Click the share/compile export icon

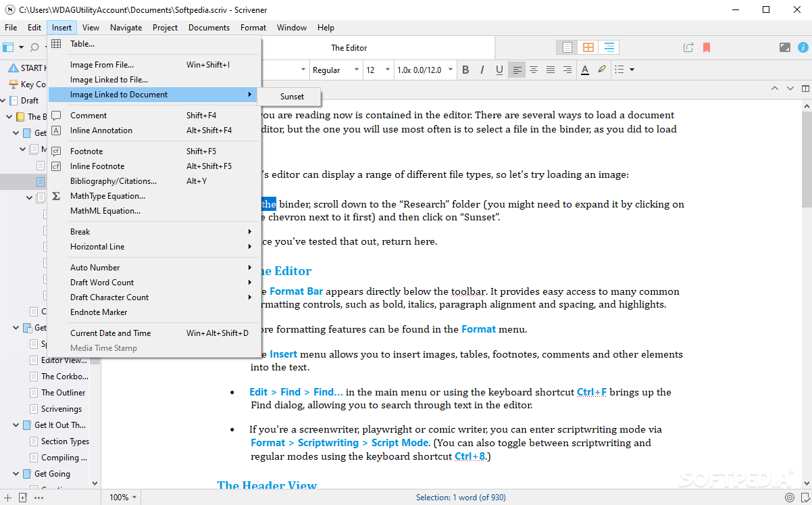coord(688,47)
